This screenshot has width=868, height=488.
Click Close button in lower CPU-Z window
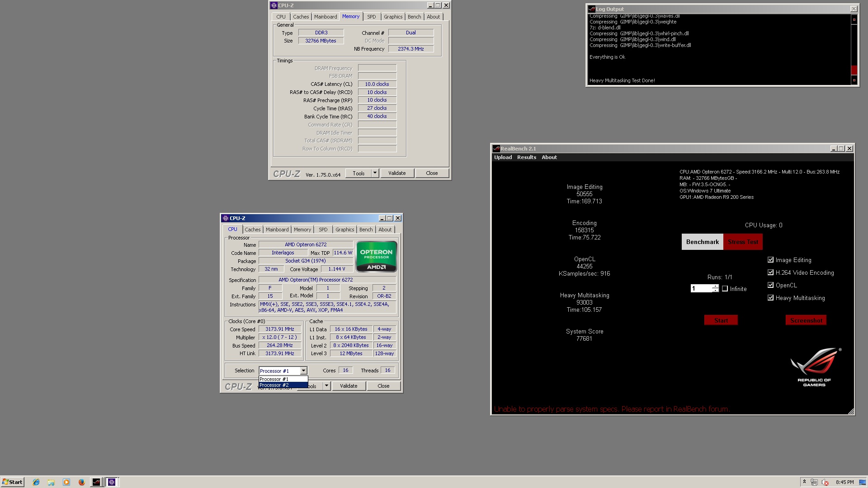click(x=383, y=386)
